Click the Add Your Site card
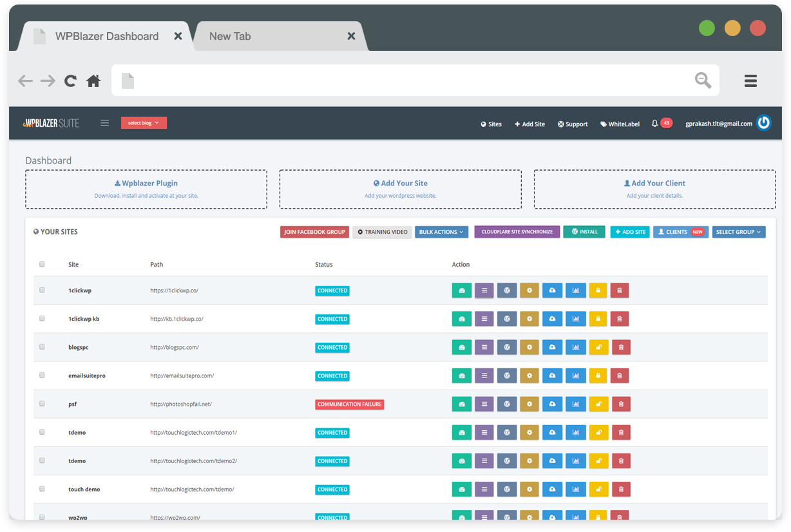 401,189
